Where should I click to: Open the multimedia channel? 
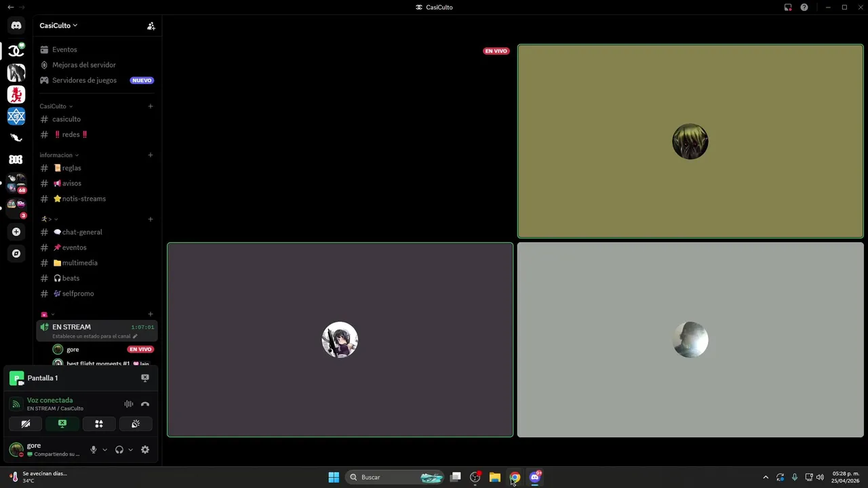(97, 263)
